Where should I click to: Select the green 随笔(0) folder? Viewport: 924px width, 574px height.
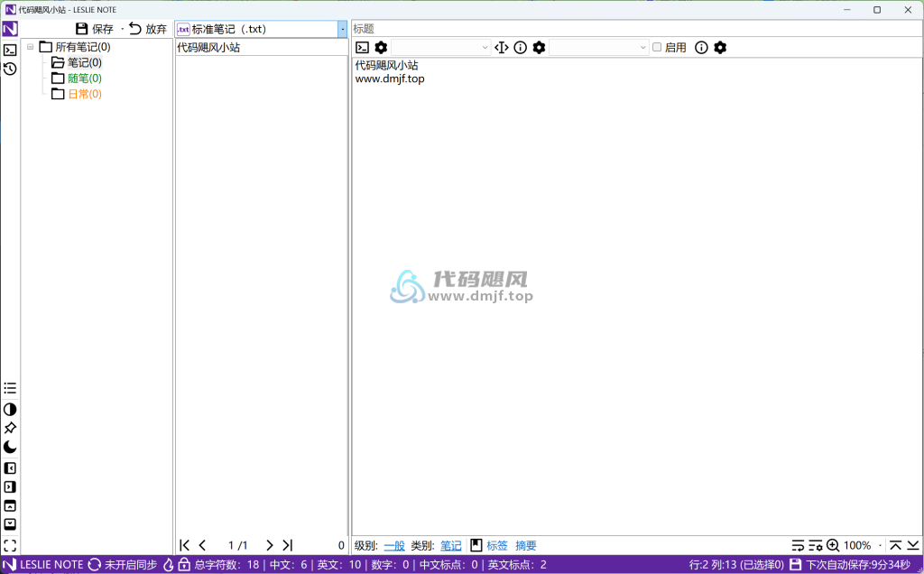(x=77, y=79)
